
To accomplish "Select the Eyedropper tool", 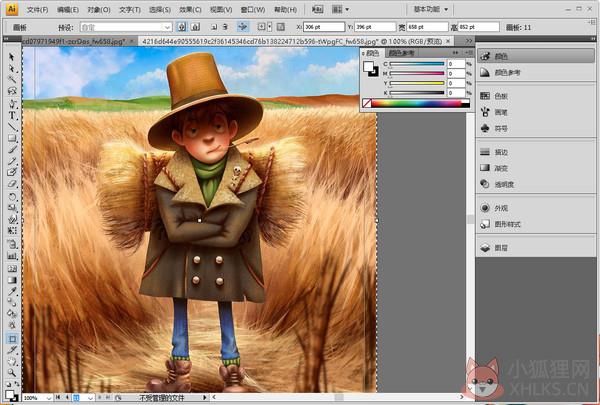I will pos(12,291).
